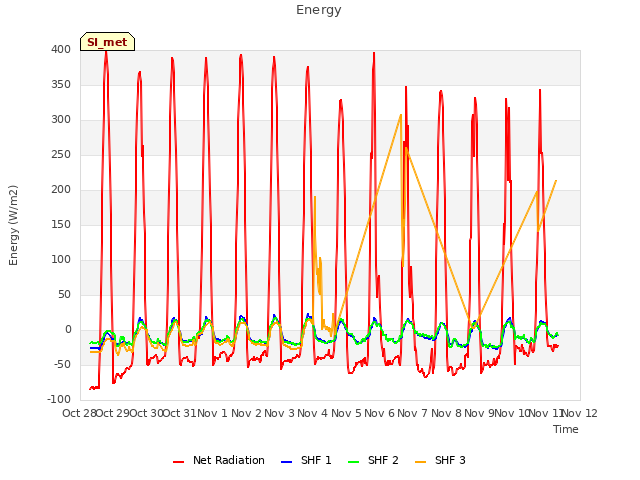Click the Energy (W/m2) y-axis label
Screen dimensions: 640x480
tap(13, 225)
